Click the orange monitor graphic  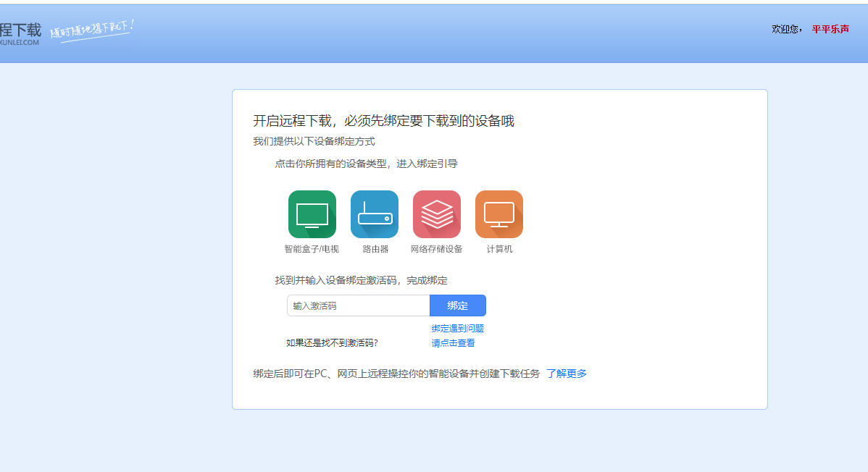(498, 214)
